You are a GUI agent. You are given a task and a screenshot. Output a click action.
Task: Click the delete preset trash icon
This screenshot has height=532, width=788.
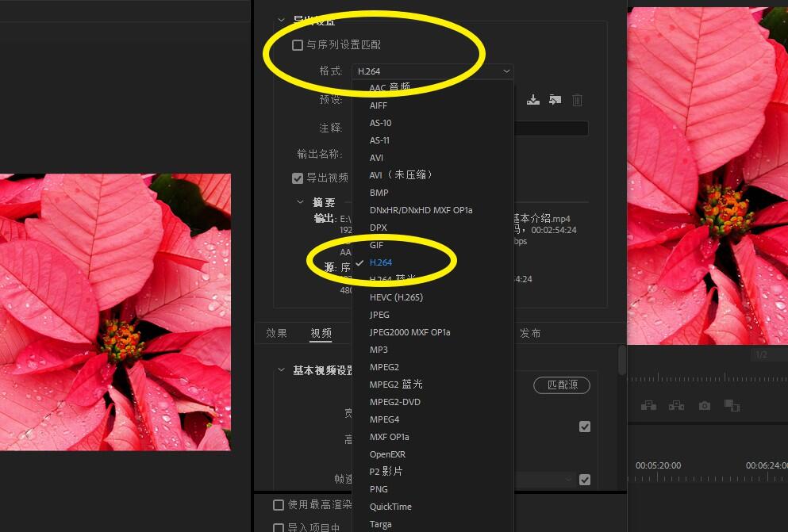(x=577, y=100)
